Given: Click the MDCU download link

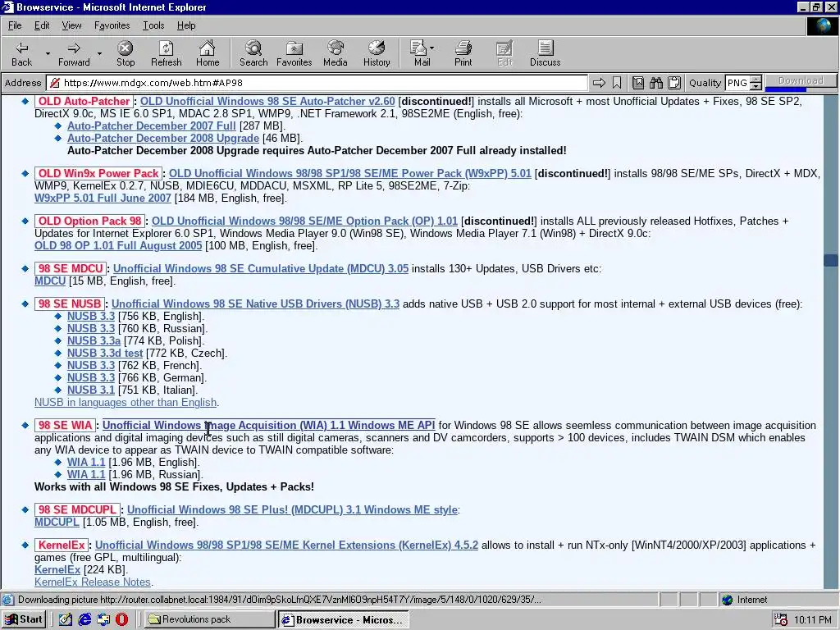Looking at the screenshot, I should pos(50,281).
